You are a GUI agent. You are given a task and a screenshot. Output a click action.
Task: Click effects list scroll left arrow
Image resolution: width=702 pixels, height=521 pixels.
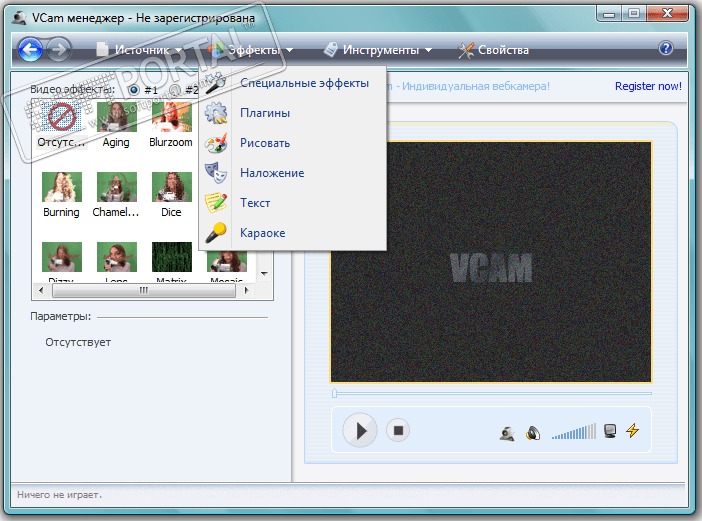(x=41, y=290)
